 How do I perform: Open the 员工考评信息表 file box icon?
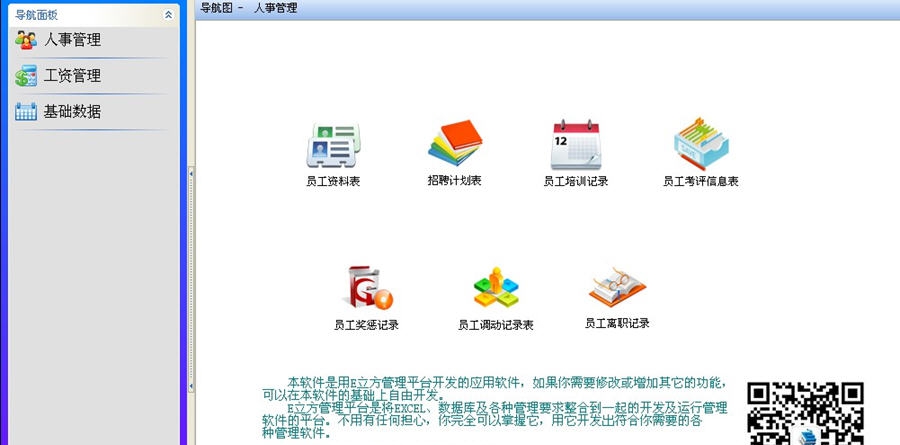(701, 144)
